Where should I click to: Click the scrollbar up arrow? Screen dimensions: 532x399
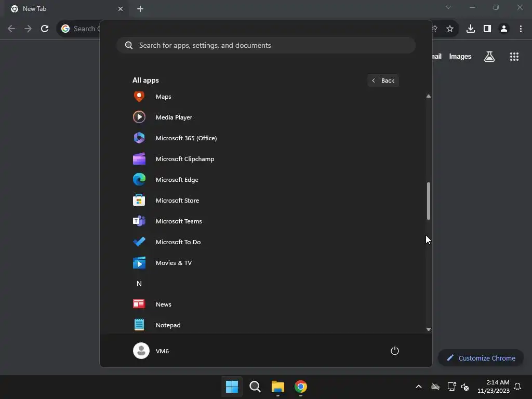click(x=429, y=96)
